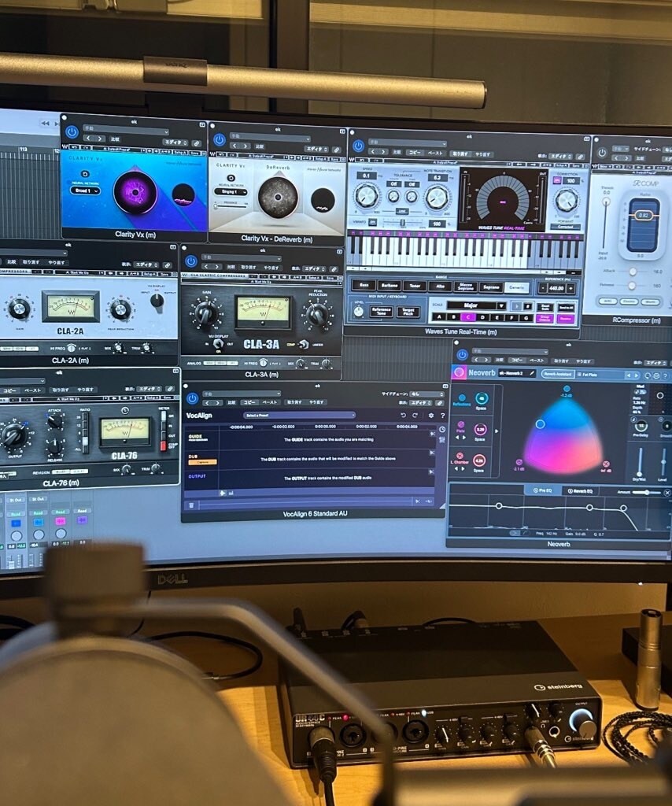Viewport: 672px width, 806px height.
Task: Open Major scale dropdown in Waves Tune
Action: (476, 305)
